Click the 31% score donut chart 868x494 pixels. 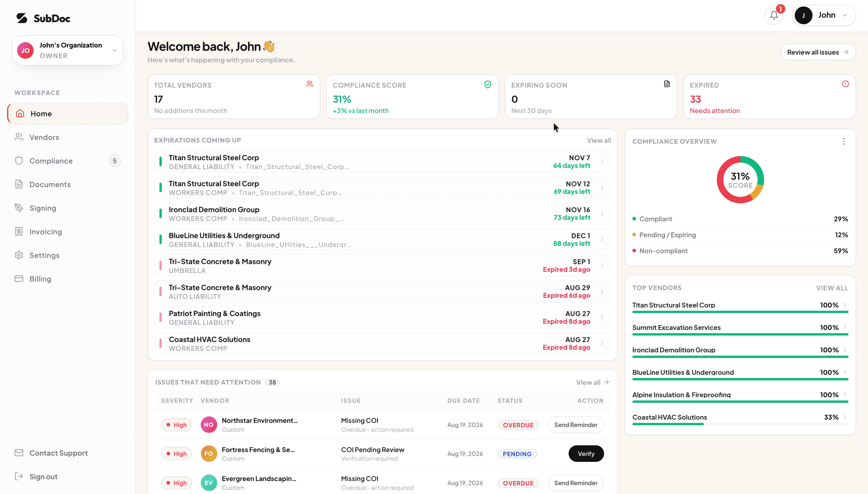[740, 179]
